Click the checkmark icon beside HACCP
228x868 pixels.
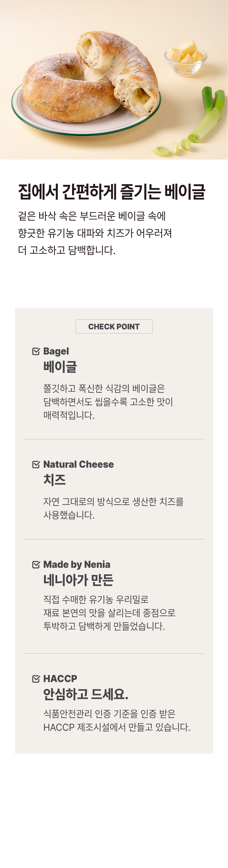click(36, 679)
